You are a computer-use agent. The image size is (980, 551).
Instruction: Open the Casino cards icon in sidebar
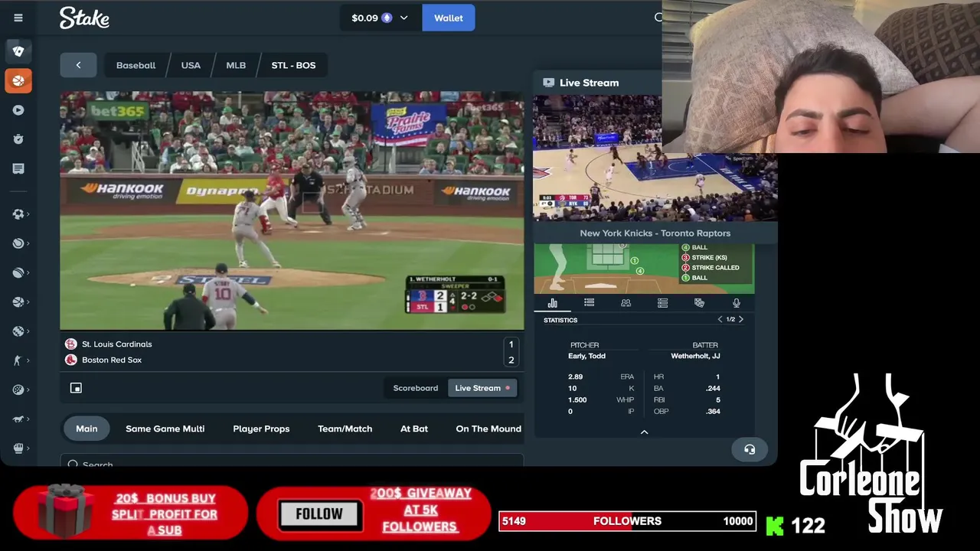[x=18, y=51]
